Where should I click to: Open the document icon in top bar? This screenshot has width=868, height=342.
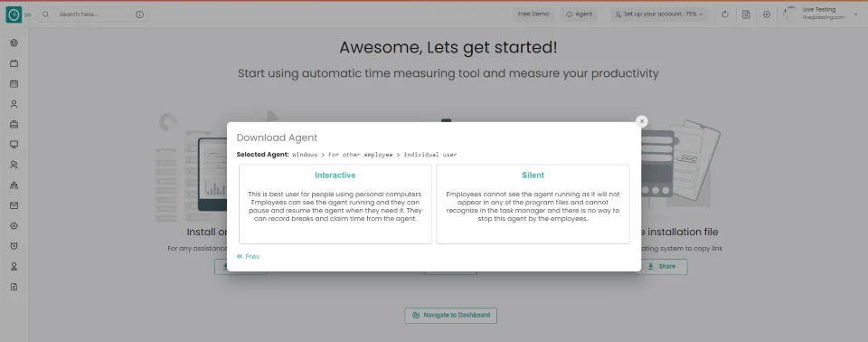[x=746, y=14]
